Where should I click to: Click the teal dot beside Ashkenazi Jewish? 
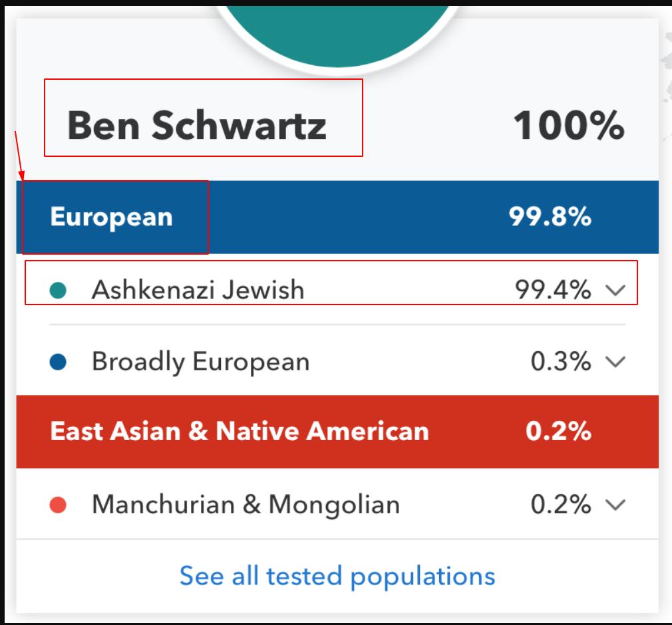(59, 291)
